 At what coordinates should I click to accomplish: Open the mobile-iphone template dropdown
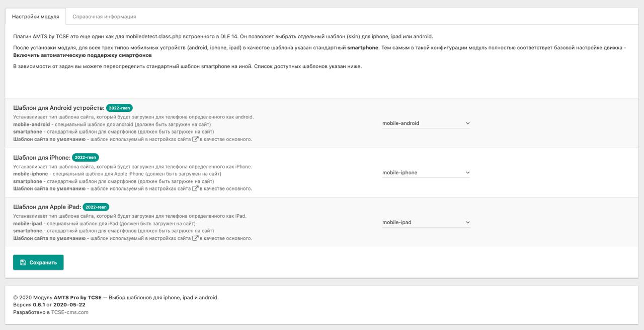coord(426,172)
